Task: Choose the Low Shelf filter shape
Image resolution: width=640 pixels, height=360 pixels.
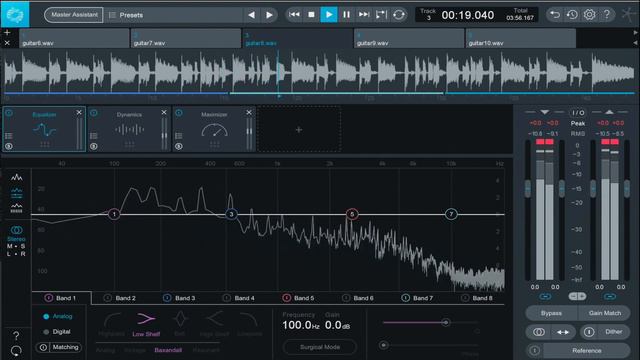Action: [146, 324]
